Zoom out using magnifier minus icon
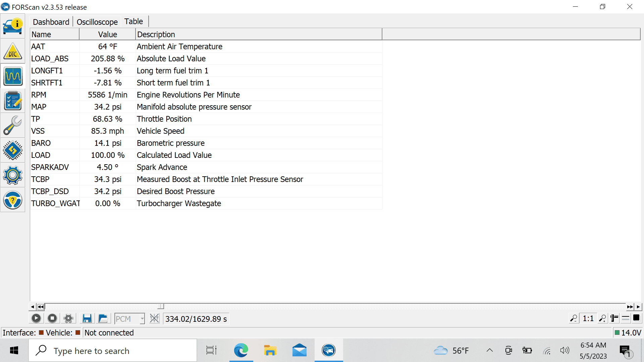This screenshot has width=644, height=362. pos(574,318)
